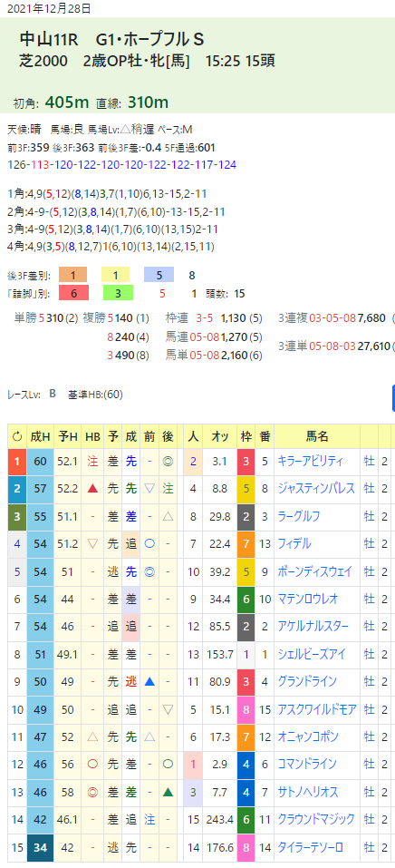Click finishing position 1 orange cell
Screen dimensions: 395x868
[17, 461]
